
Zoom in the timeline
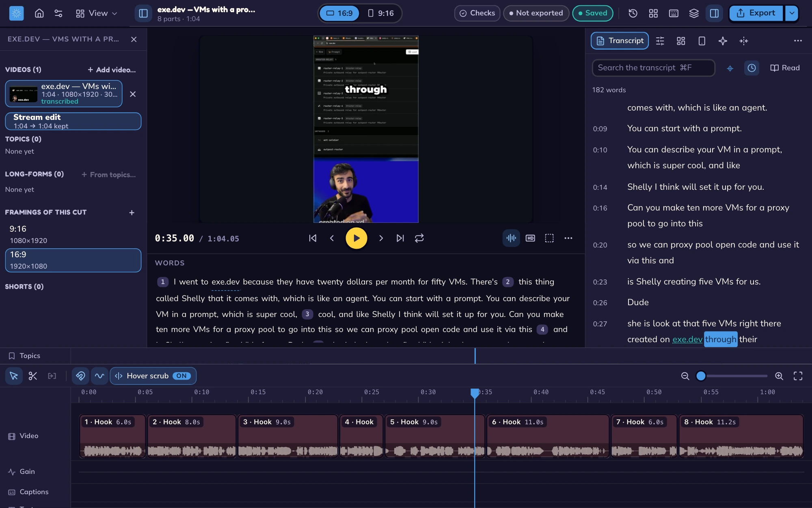[779, 376]
